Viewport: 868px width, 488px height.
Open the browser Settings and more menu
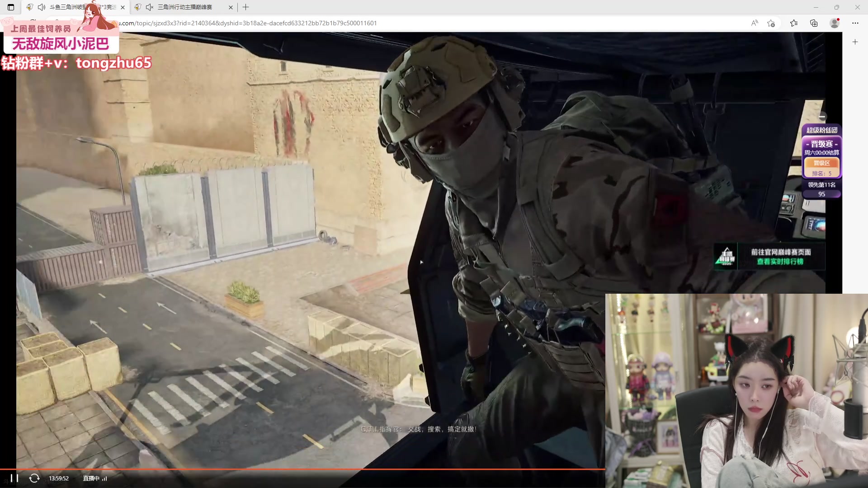tap(855, 23)
